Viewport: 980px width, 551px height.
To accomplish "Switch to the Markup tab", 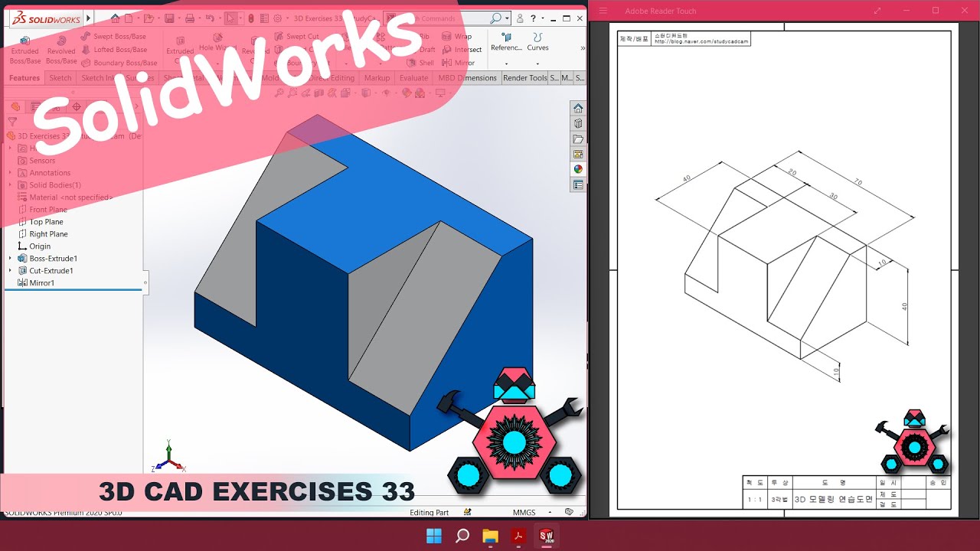I will click(377, 78).
